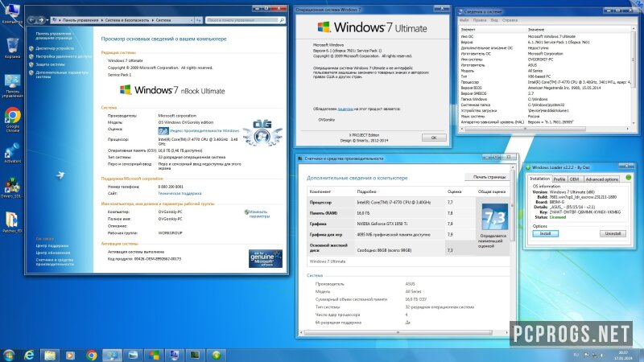
Task: Open the Google Chrome desktop shortcut
Action: [12, 120]
